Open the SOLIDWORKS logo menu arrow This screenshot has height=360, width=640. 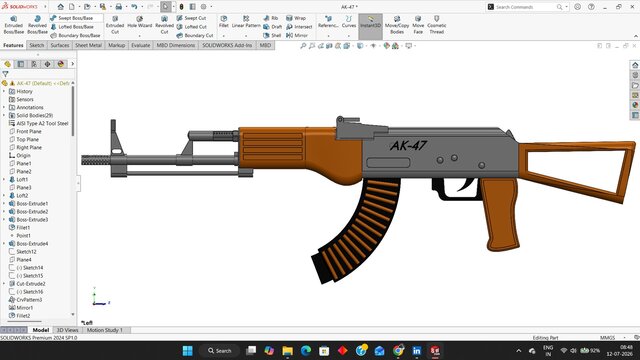point(45,7)
